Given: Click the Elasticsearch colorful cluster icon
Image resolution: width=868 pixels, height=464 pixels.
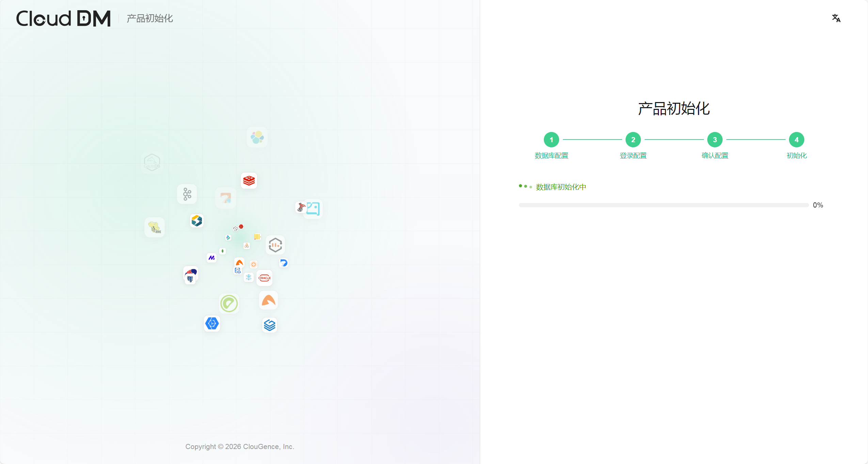Looking at the screenshot, I should [x=257, y=137].
